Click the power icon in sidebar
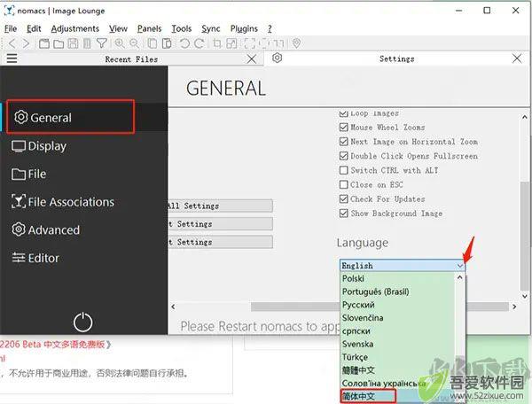 (82, 322)
